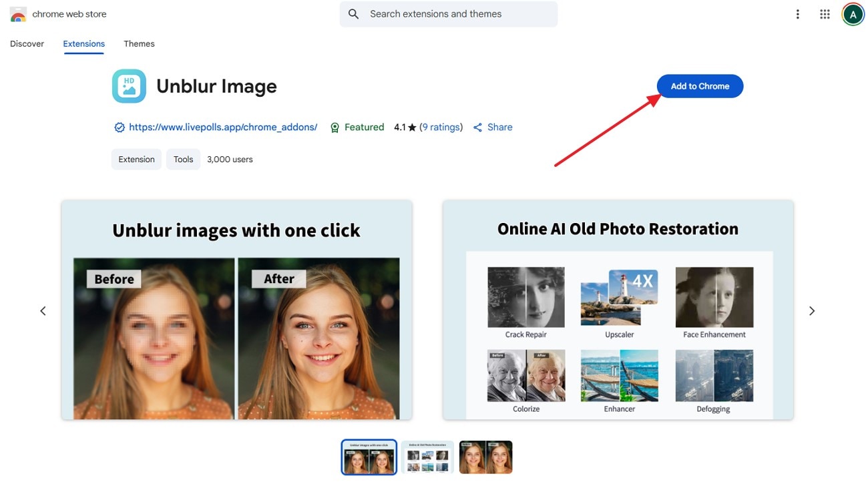Show next screenshot with right arrow
Screen dimensions: 868x482
coord(812,311)
